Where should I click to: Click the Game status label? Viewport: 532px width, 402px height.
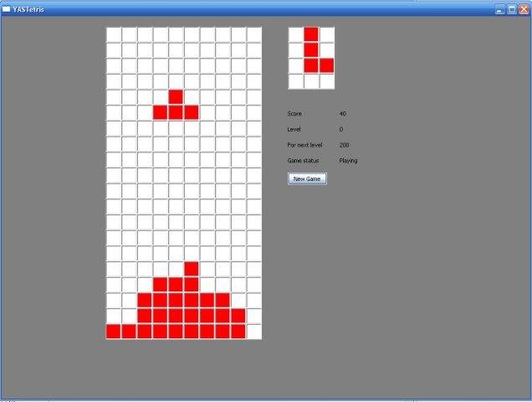coord(303,161)
